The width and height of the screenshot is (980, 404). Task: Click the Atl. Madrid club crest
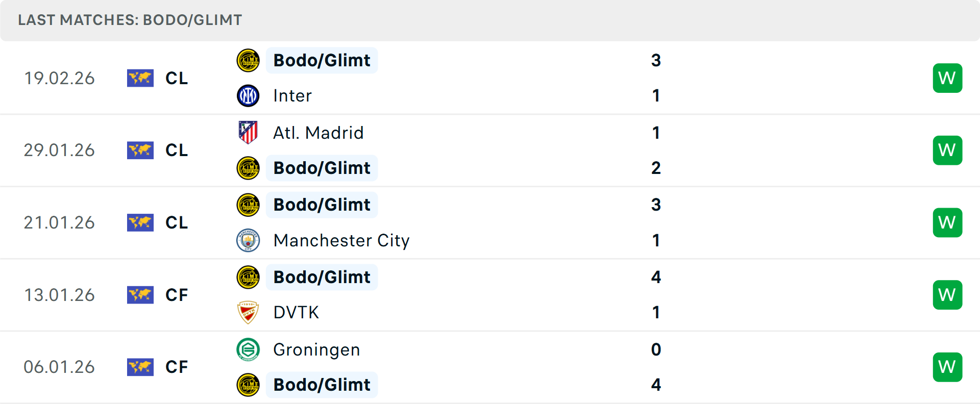coord(248,133)
